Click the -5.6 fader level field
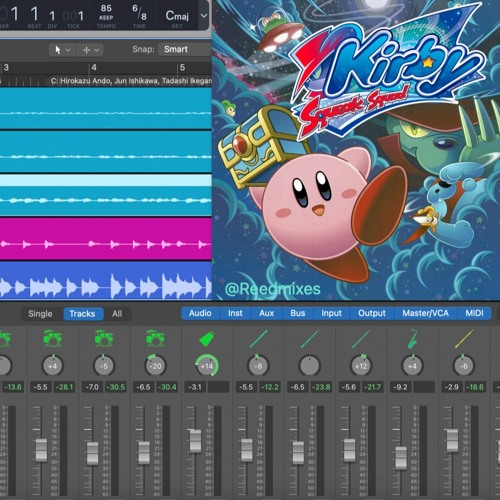The width and height of the screenshot is (500, 500). coord(349,387)
